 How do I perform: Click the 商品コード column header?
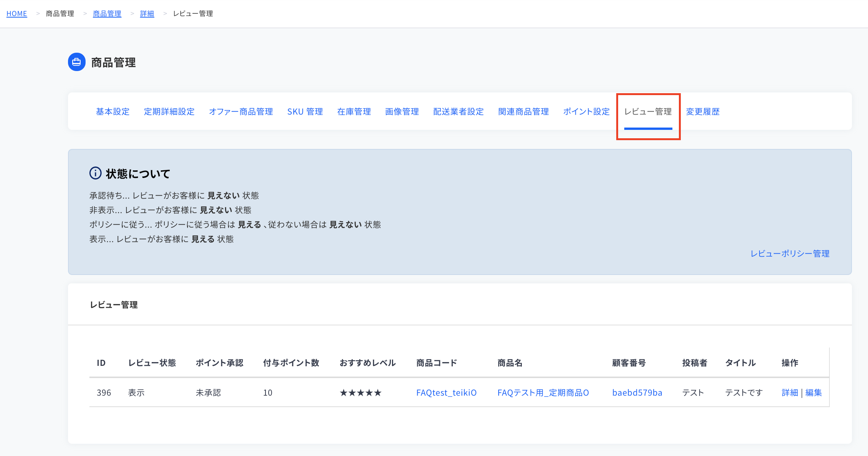click(437, 363)
